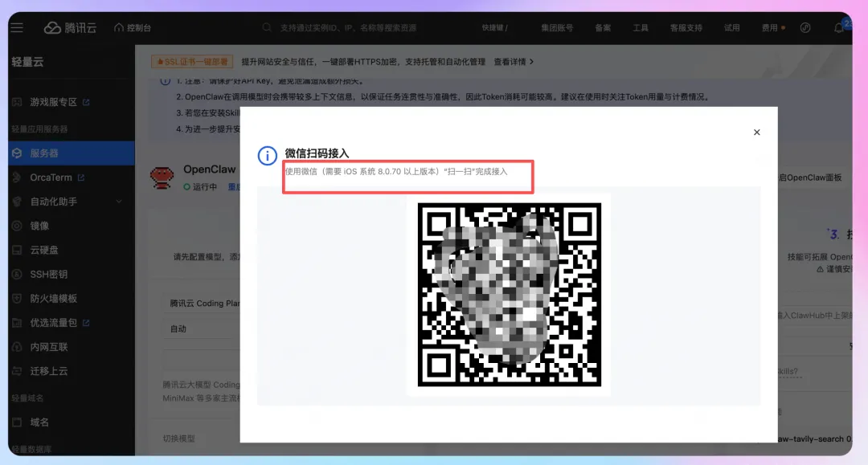This screenshot has width=868, height=465.
Task: Open OrcaTerm from the sidebar
Action: 51,177
